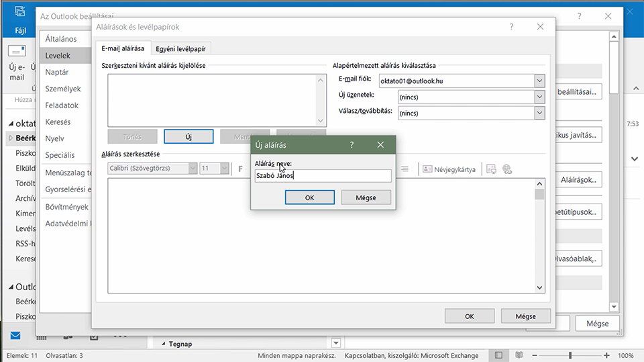Open the Fájl menu tab
This screenshot has height=362, width=644.
point(20,30)
